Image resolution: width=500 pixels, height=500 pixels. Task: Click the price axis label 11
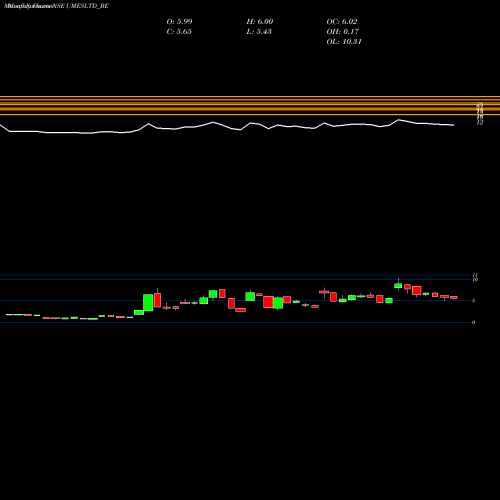pyautogui.click(x=475, y=275)
